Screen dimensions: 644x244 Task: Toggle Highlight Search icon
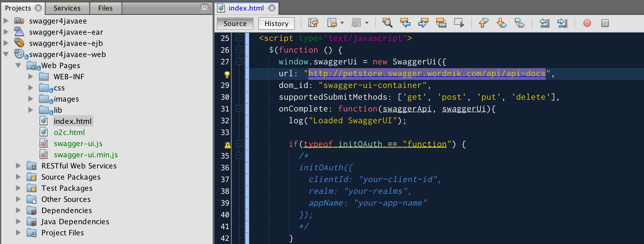[x=441, y=23]
